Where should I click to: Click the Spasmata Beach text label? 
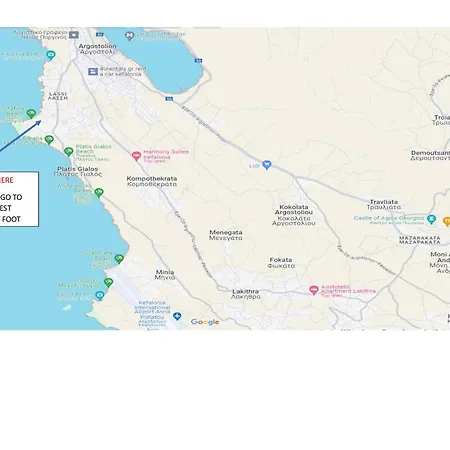98,260
